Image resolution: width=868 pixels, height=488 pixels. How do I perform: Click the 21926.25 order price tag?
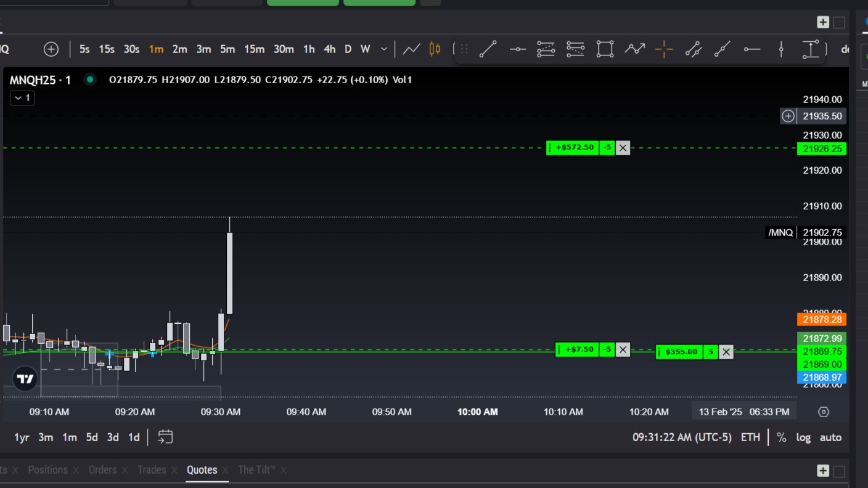tap(822, 148)
